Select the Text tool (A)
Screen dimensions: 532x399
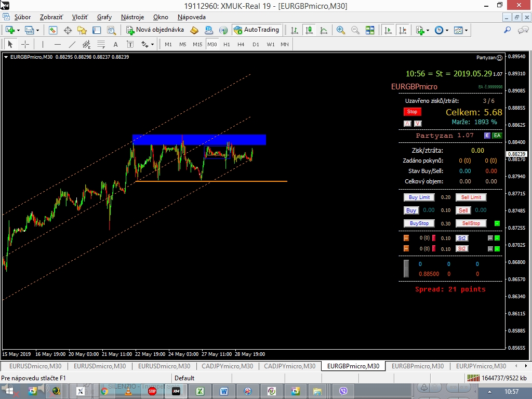coord(115,44)
